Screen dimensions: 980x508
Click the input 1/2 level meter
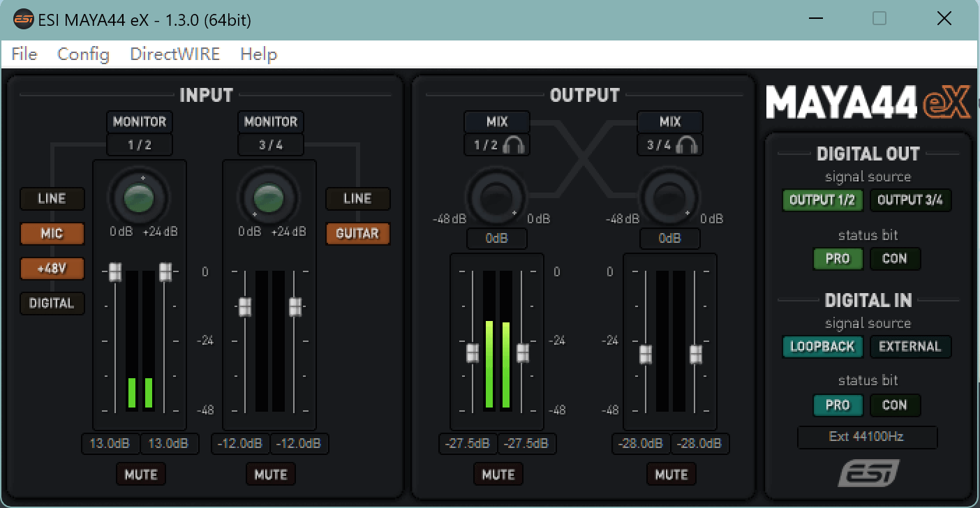[140, 340]
